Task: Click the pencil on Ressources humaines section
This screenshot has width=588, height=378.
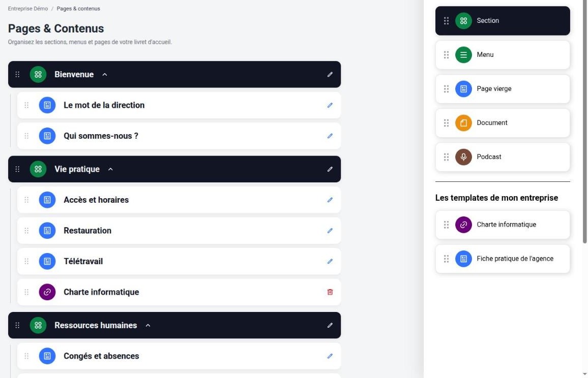Action: pos(330,325)
